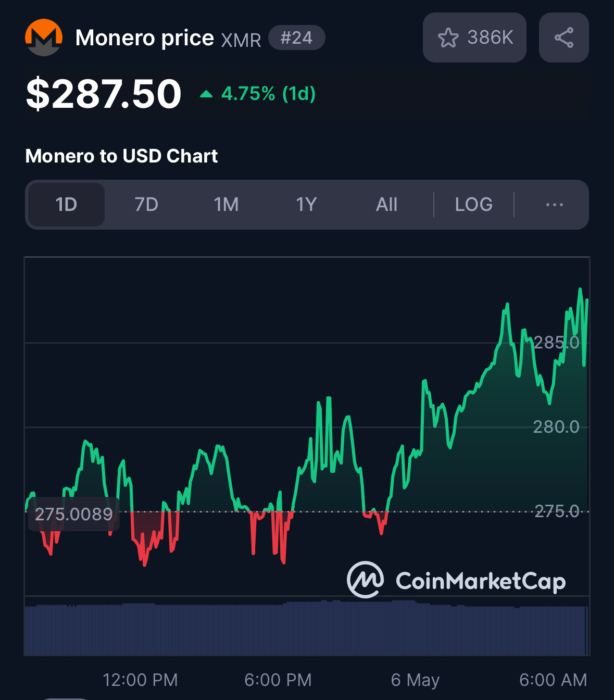Click the 6 May date axis label
The width and height of the screenshot is (614, 700).
pyautogui.click(x=415, y=680)
